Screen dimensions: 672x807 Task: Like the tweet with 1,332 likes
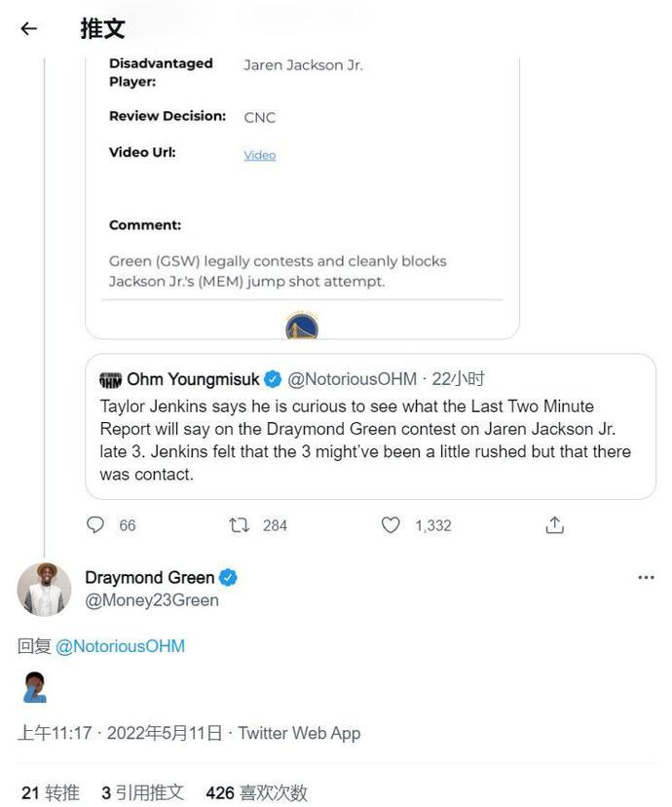[x=391, y=525]
